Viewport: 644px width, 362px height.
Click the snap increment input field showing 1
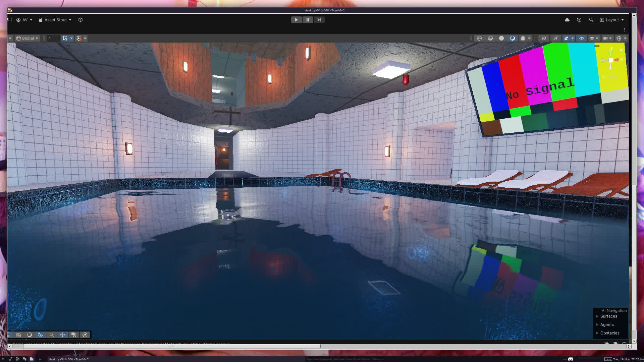click(x=53, y=38)
